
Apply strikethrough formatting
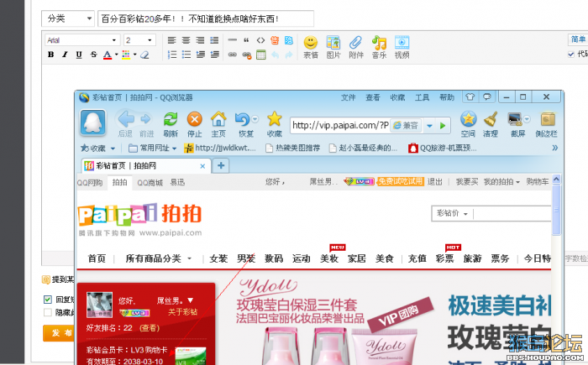click(x=93, y=55)
